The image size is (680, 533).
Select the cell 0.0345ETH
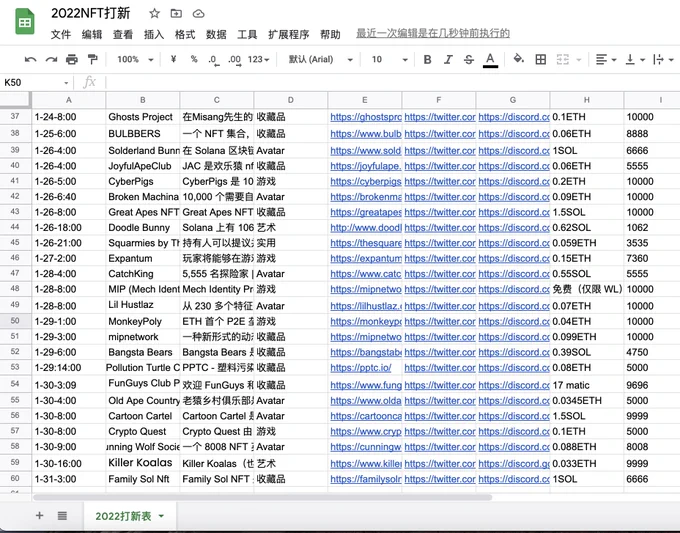[x=586, y=401]
